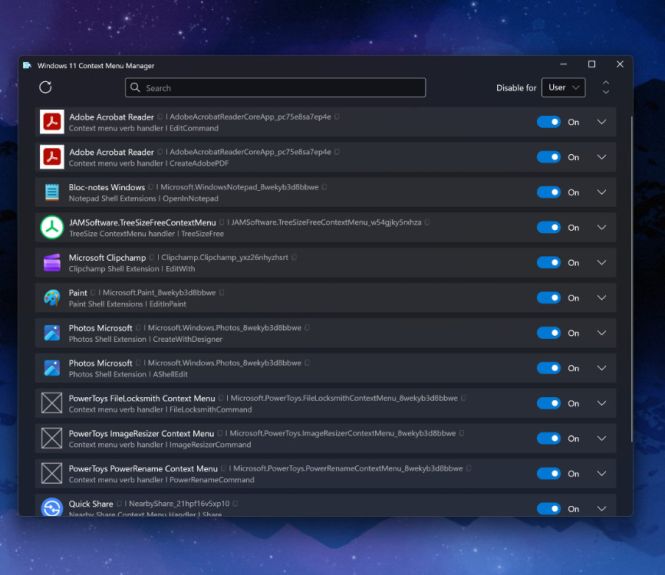Copy icon after Clipchamp.Clipchamp_yxz26nhyzhsrt package ID
Screen dimensions: 665x575
[294, 257]
